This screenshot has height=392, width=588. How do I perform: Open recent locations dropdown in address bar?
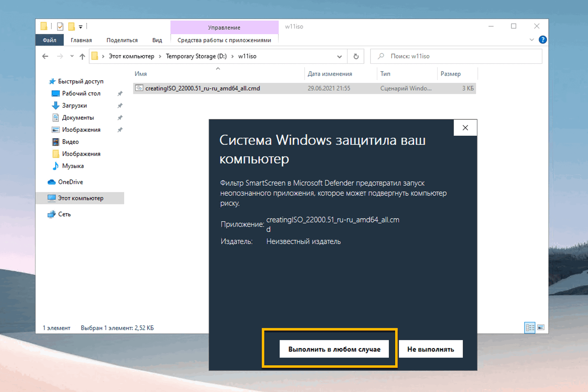point(339,56)
